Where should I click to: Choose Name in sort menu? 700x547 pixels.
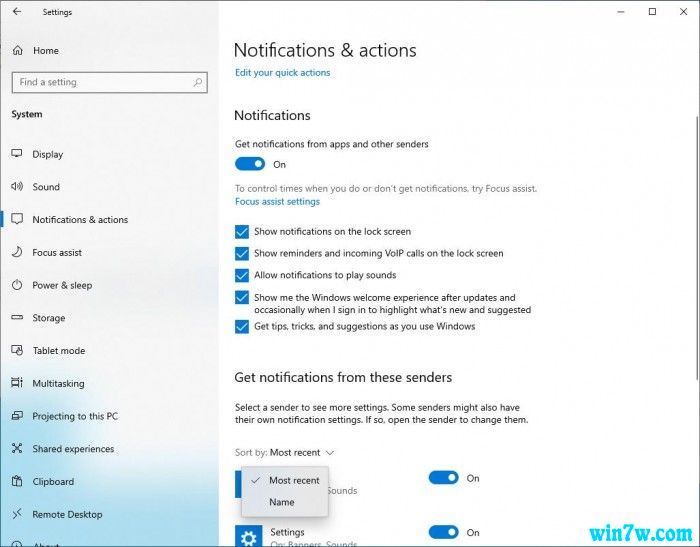point(285,502)
